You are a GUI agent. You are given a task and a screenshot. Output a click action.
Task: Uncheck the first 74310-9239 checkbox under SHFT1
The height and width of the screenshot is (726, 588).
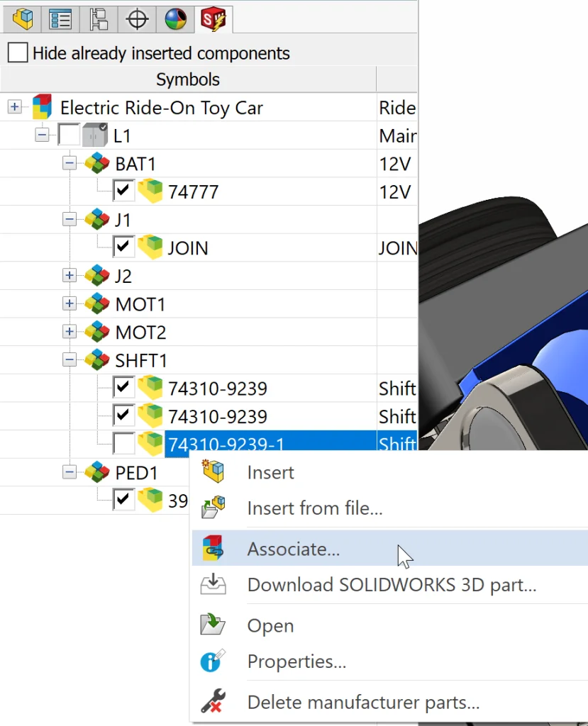click(123, 388)
